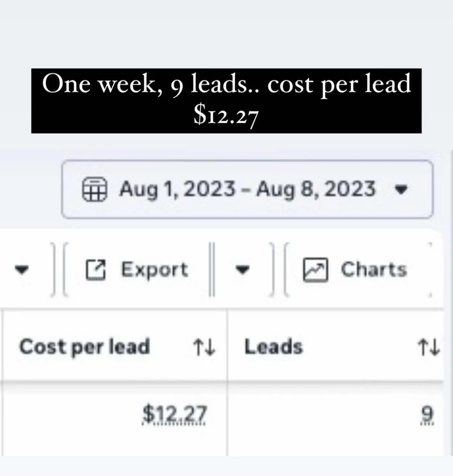Open the Aug 1 – Aug 8, 2023 date range
Image resolution: width=453 pixels, height=476 pixels.
pos(247,189)
